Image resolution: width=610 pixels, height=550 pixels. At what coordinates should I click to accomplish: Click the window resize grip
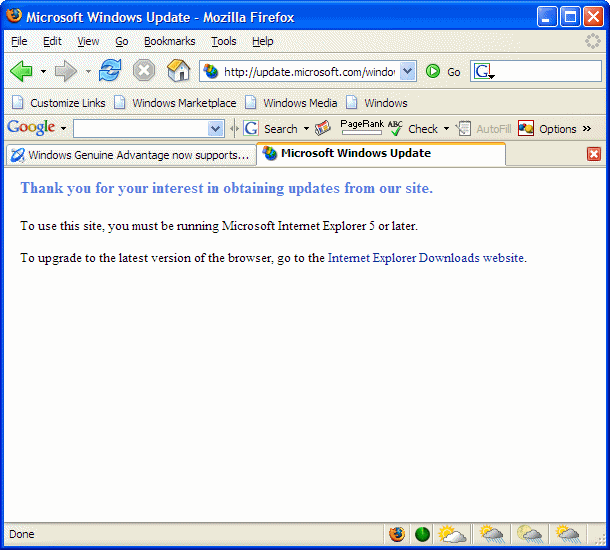pos(600,538)
